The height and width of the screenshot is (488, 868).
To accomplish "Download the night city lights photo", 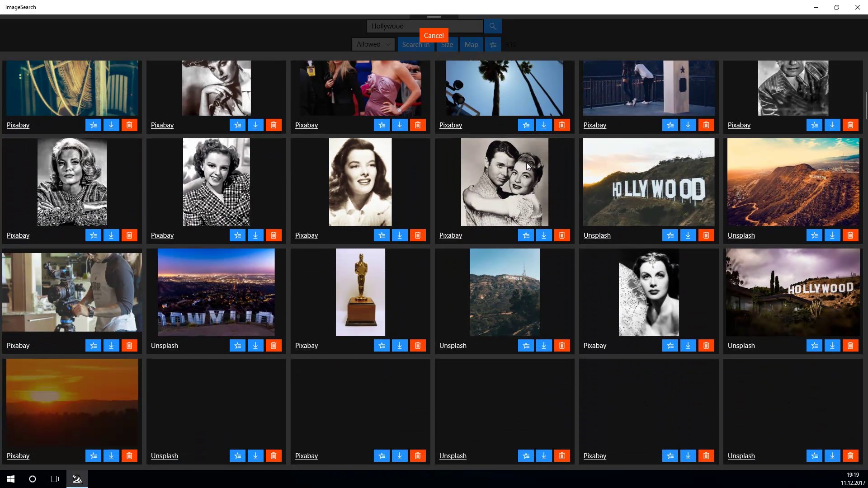I will point(255,346).
